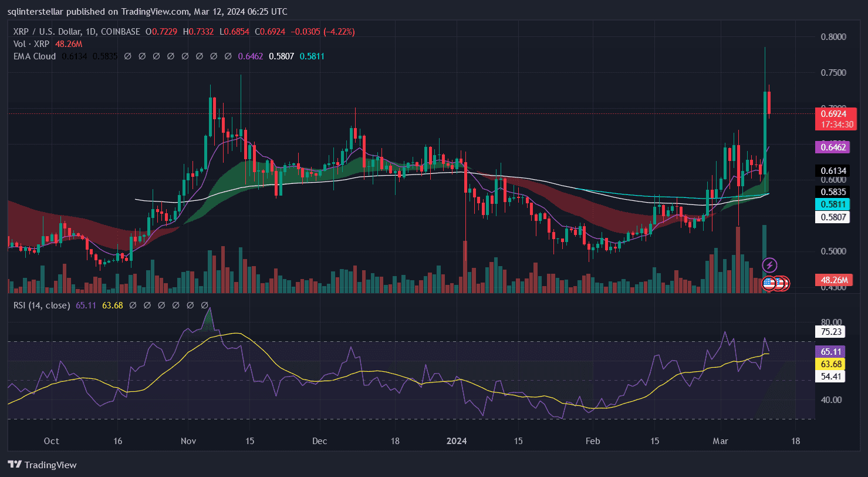Click the Nov label on the time axis
The height and width of the screenshot is (477, 868).
pyautogui.click(x=188, y=441)
